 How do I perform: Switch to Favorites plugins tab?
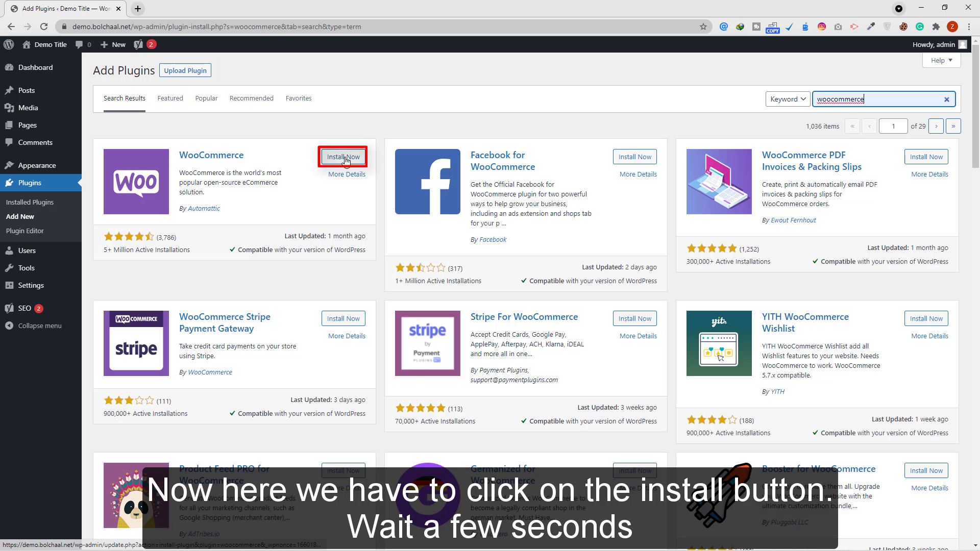299,98
